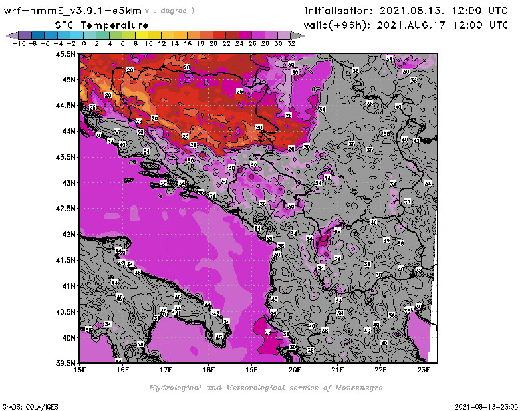
Task: Click the '44.5N' latitude axis label
Action: point(65,106)
